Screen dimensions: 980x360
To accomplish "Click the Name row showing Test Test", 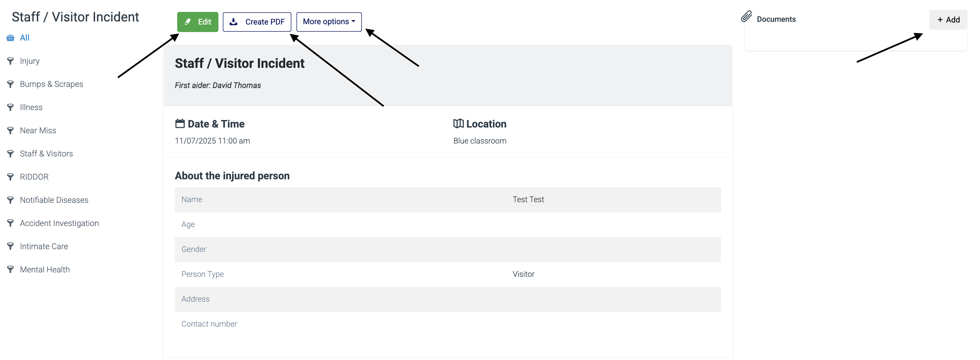I will point(448,200).
